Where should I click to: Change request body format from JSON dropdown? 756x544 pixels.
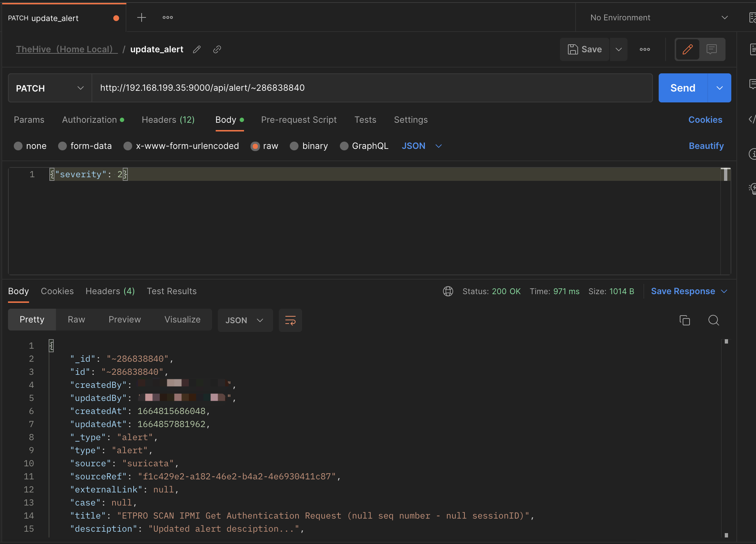coord(422,146)
